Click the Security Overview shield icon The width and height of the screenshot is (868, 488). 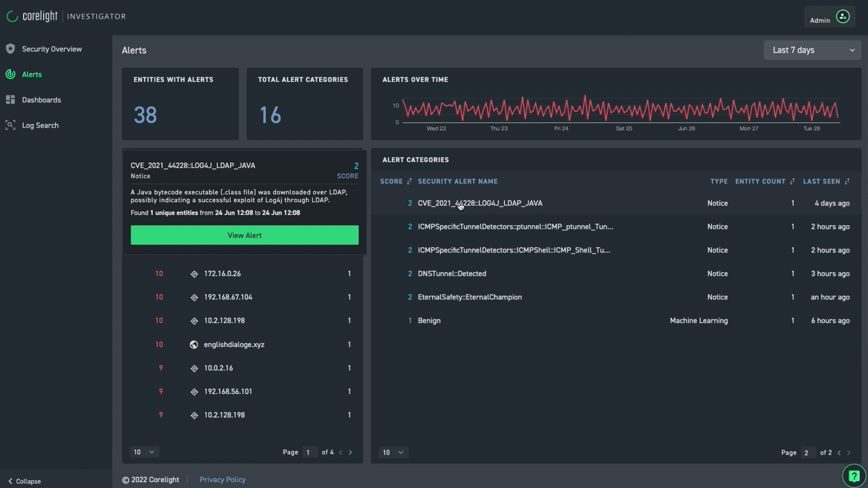point(10,49)
